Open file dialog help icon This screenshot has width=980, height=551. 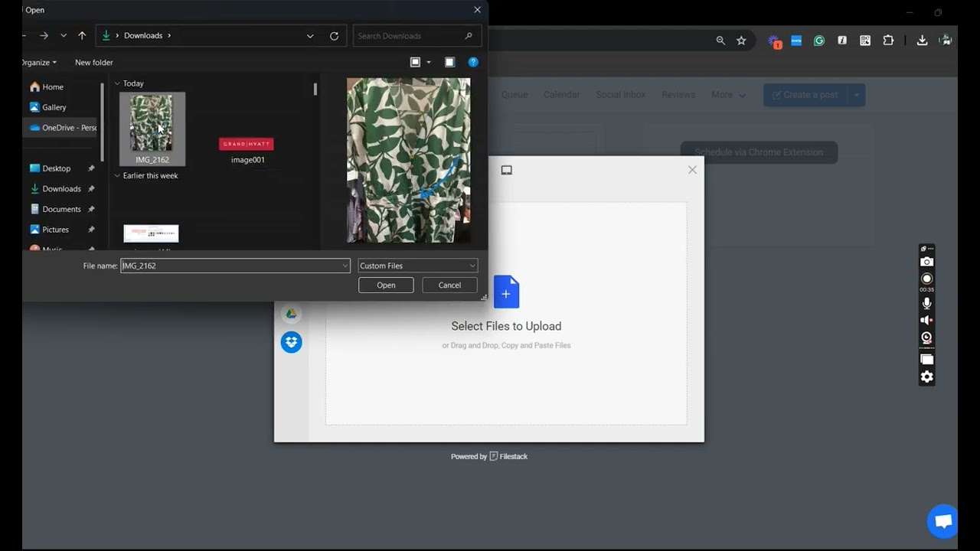coord(473,63)
